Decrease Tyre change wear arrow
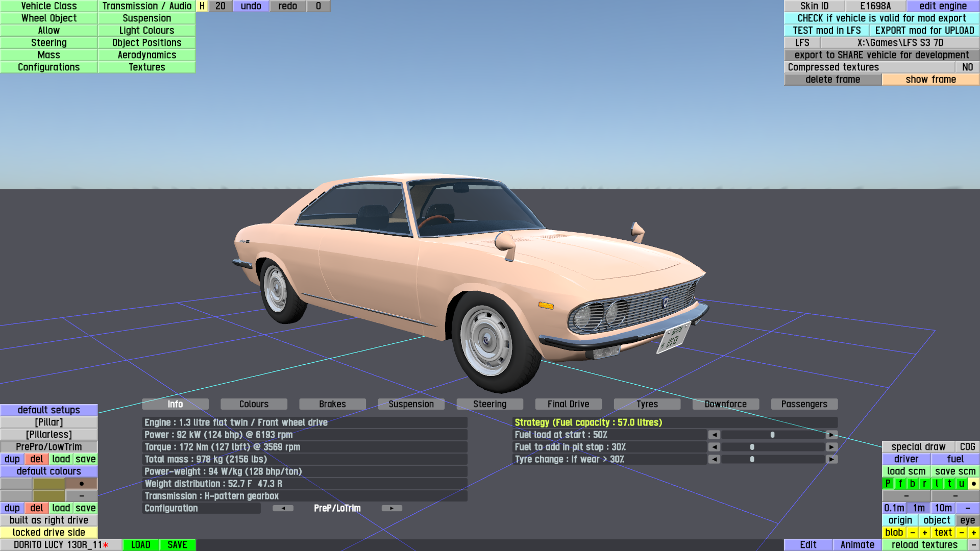980x551 pixels. coord(714,459)
